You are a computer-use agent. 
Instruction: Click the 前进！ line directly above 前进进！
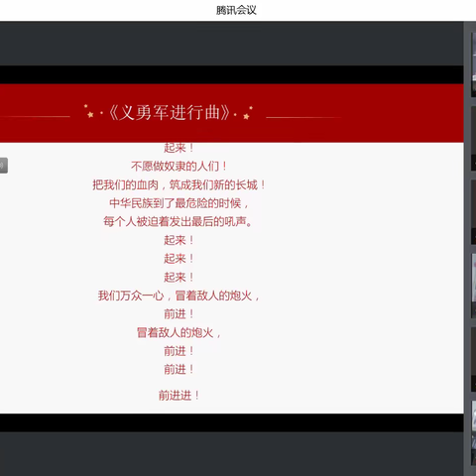click(178, 370)
